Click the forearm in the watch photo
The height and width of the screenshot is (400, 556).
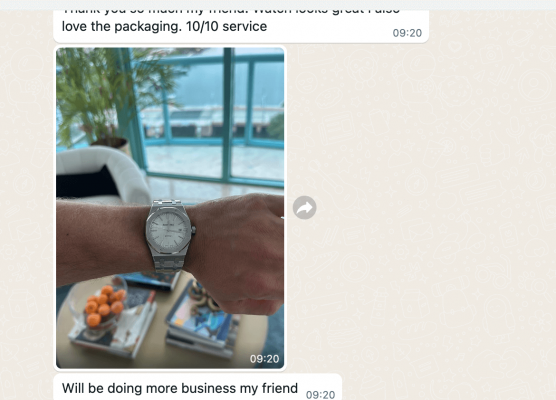pos(101,241)
